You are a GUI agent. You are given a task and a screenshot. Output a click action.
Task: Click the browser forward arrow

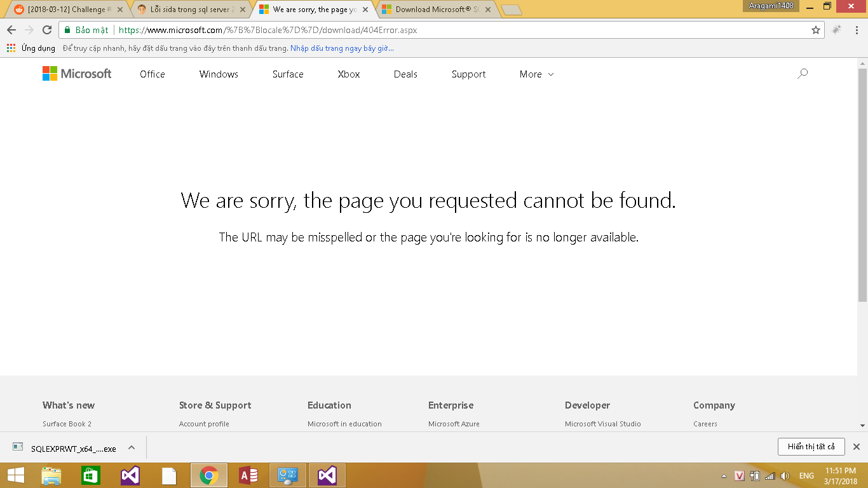coord(29,30)
